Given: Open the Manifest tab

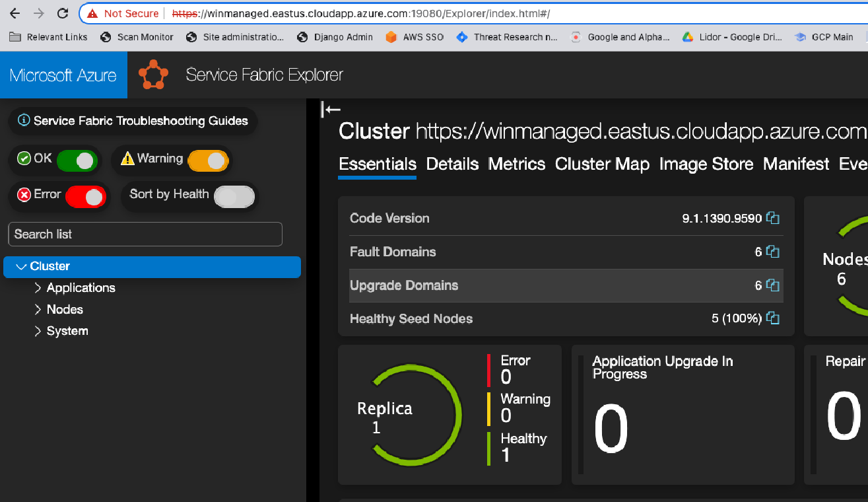Looking at the screenshot, I should (x=796, y=164).
